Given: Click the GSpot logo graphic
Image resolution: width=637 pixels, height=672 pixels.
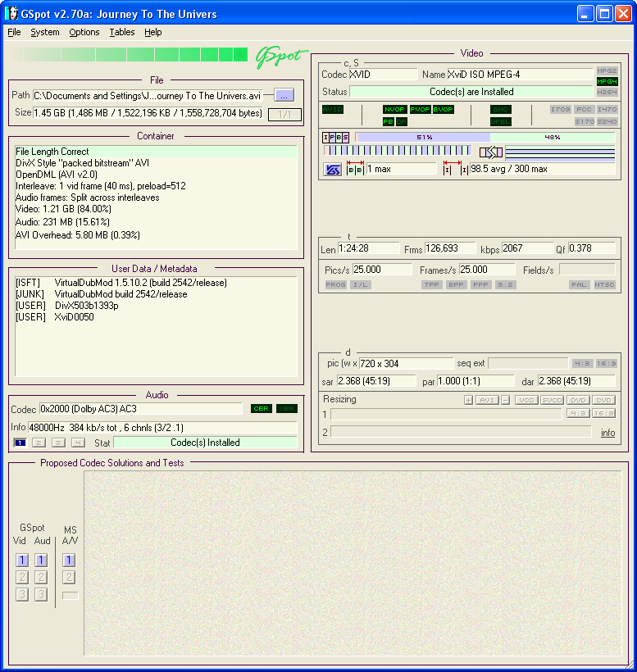Looking at the screenshot, I should [281, 57].
